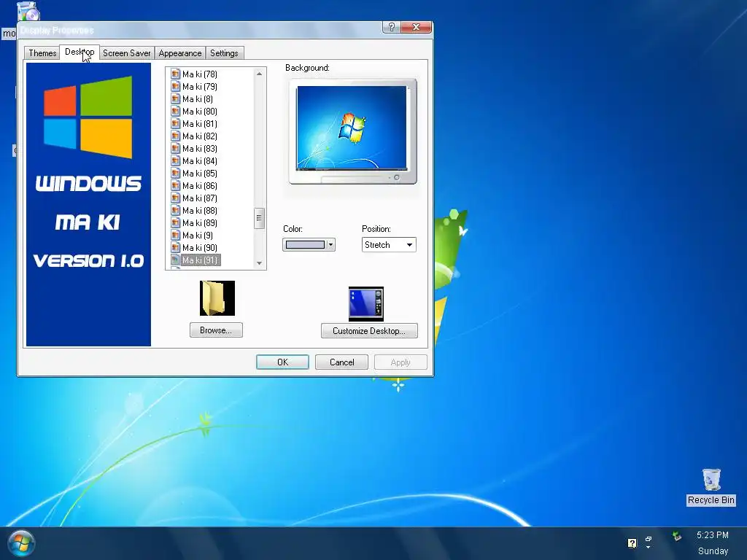The width and height of the screenshot is (747, 560).
Task: Select wallpaper Ma ki (86)
Action: click(200, 186)
